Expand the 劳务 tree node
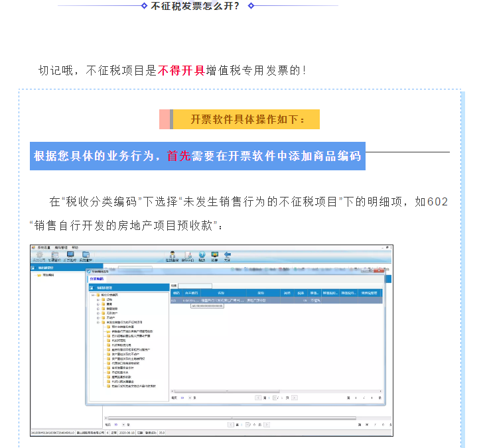Screen dimensions: 483x448 click(98, 304)
